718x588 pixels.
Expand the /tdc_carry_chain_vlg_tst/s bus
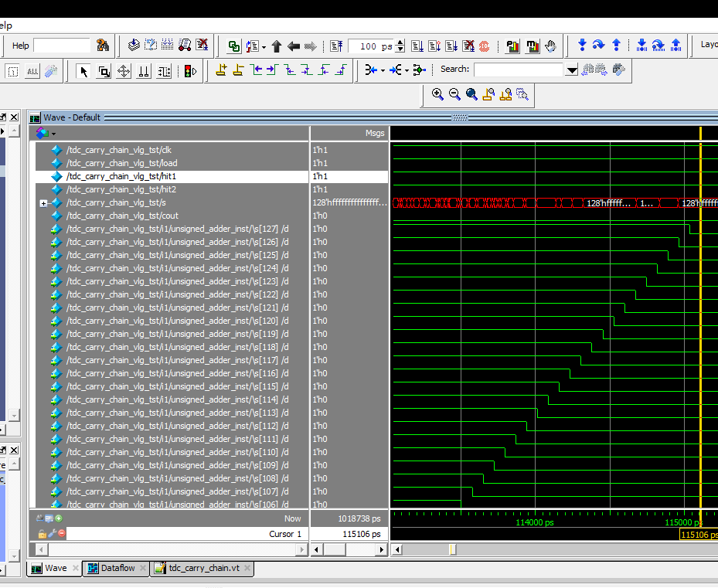[43, 203]
